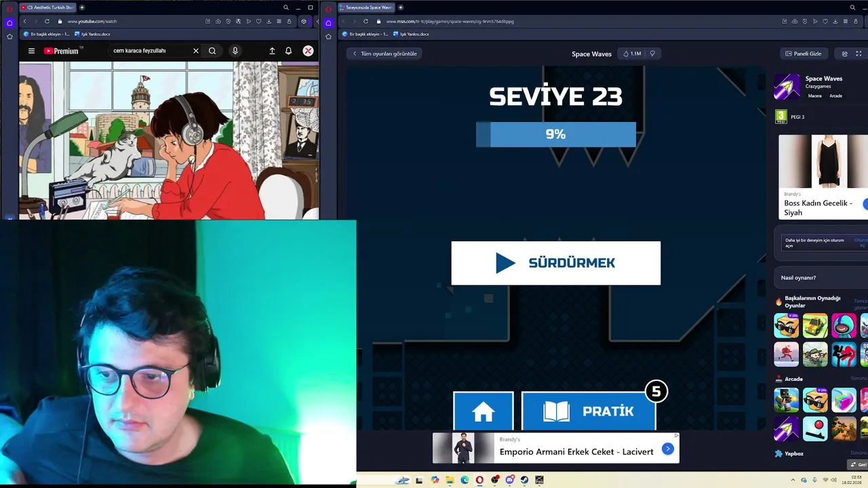The height and width of the screenshot is (488, 868).
Task: Switch to Aesthetic Turkish Study tab
Action: pyautogui.click(x=47, y=7)
